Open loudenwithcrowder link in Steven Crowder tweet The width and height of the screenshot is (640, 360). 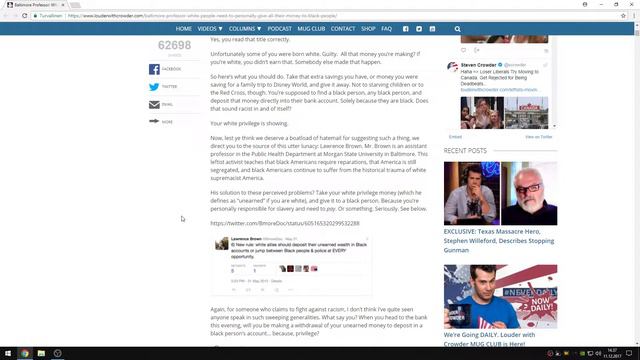[499, 90]
